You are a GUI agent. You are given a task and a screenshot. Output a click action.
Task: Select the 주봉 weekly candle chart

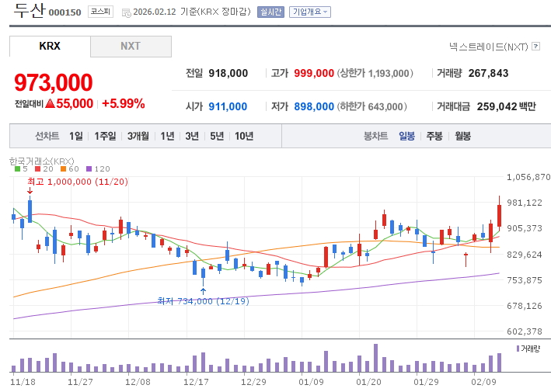(x=434, y=136)
